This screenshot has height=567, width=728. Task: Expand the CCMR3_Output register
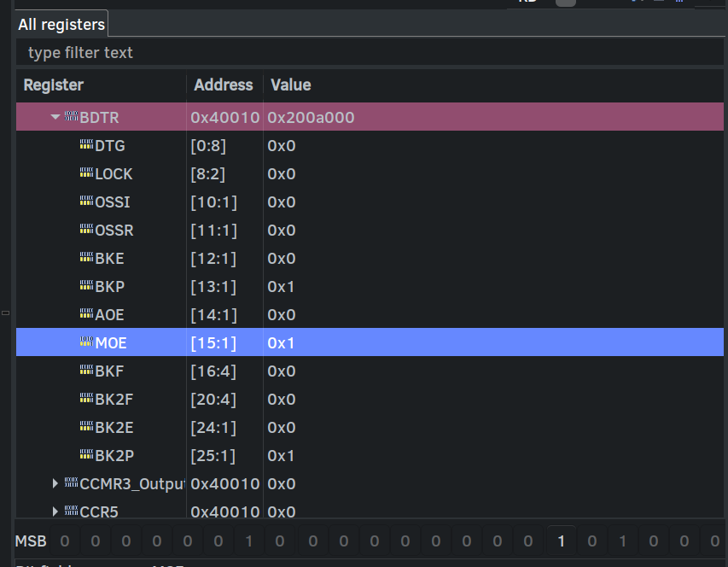tap(55, 483)
